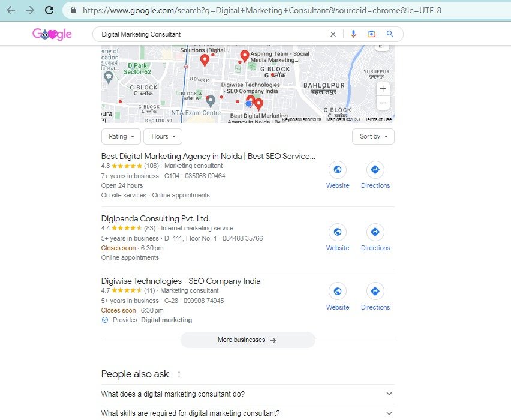511x420 pixels.
Task: Click Terms of Use on the map
Action: point(378,119)
